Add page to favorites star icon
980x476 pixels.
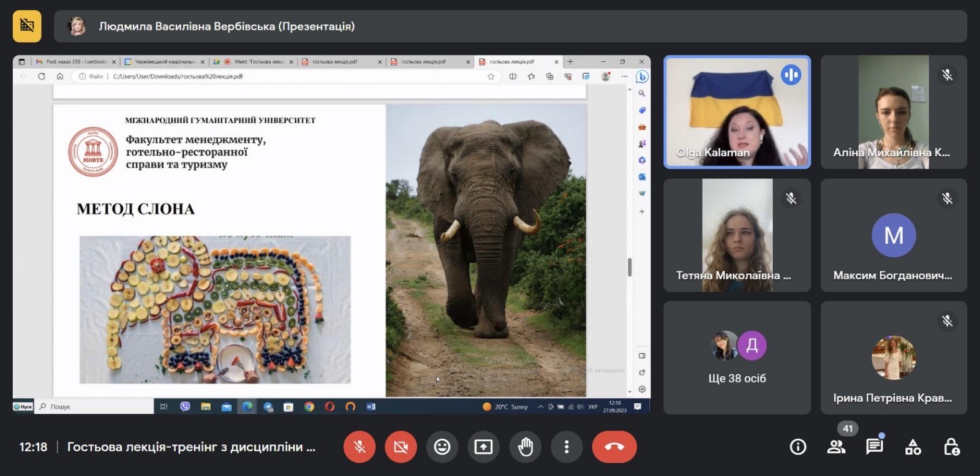pos(491,77)
